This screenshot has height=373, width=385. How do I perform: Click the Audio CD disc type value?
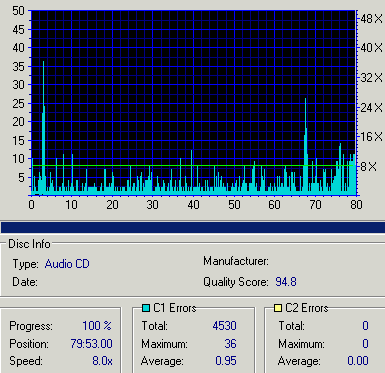coord(67,264)
